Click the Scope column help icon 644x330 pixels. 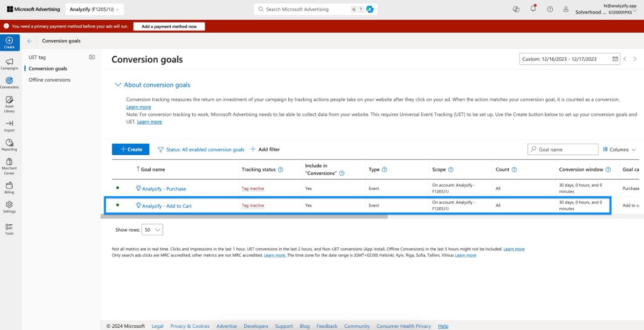(x=451, y=170)
